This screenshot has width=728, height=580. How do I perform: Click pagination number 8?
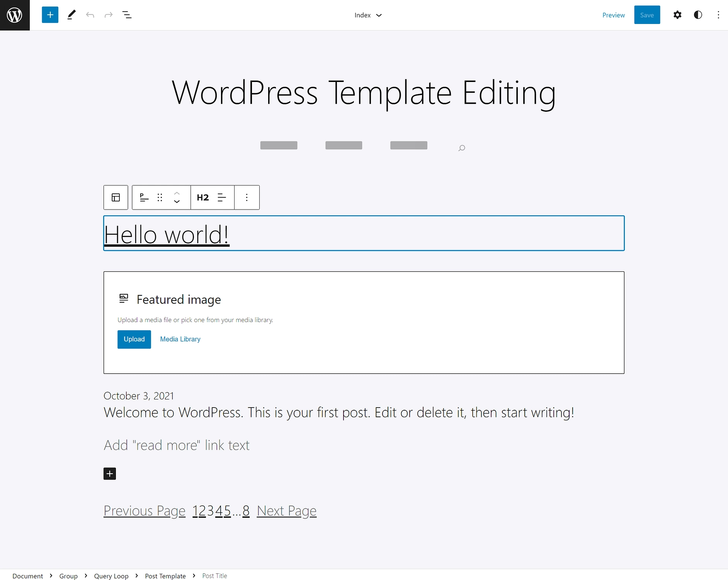246,511
